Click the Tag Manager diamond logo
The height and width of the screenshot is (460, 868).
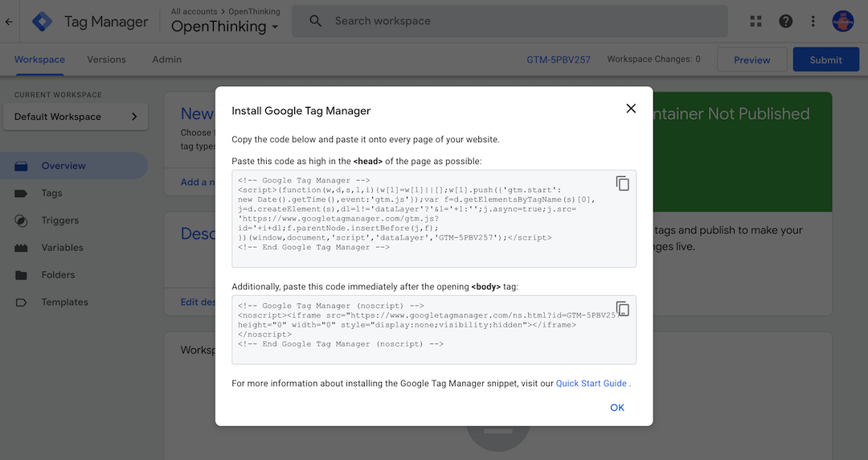[x=42, y=22]
